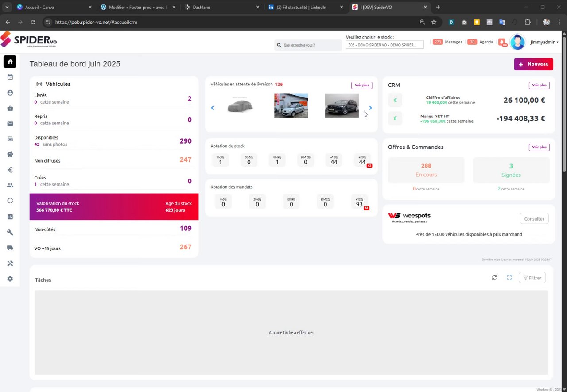The height and width of the screenshot is (392, 567).
Task: Open the delivery truck sidebar icon
Action: click(x=10, y=248)
